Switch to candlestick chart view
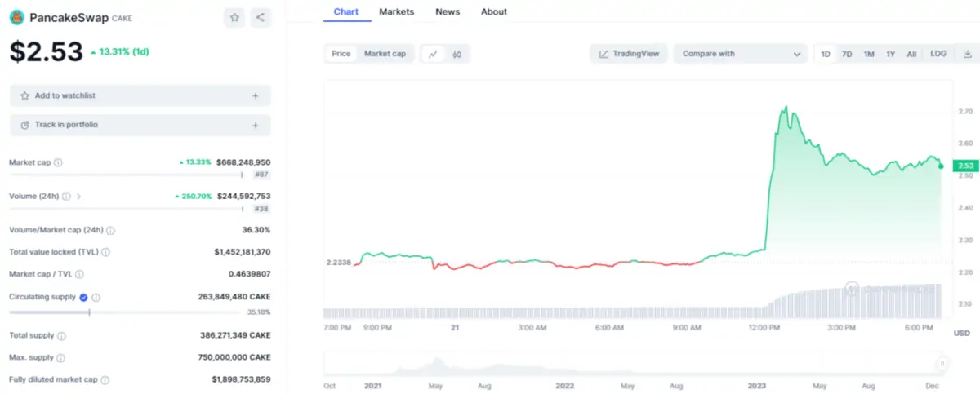This screenshot has width=980, height=394. (457, 54)
